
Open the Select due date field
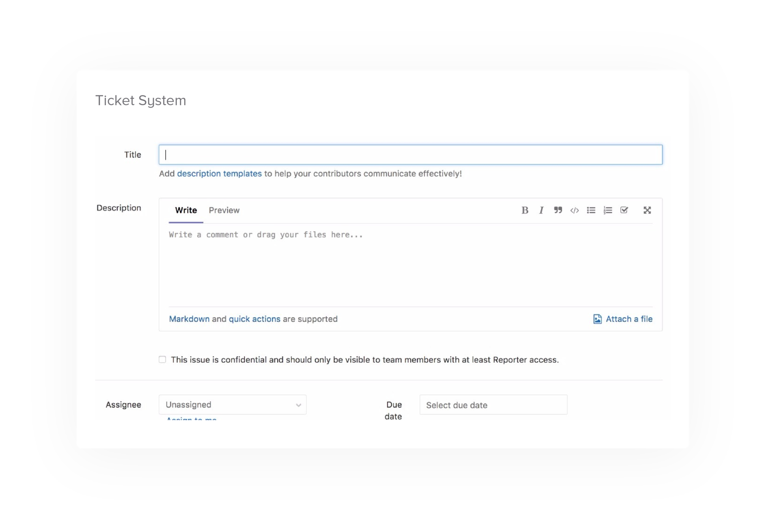tap(493, 405)
